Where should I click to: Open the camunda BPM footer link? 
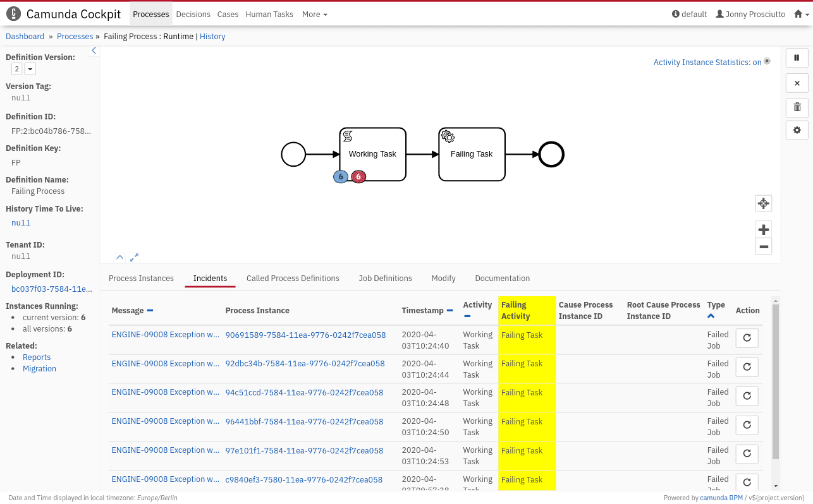click(721, 498)
